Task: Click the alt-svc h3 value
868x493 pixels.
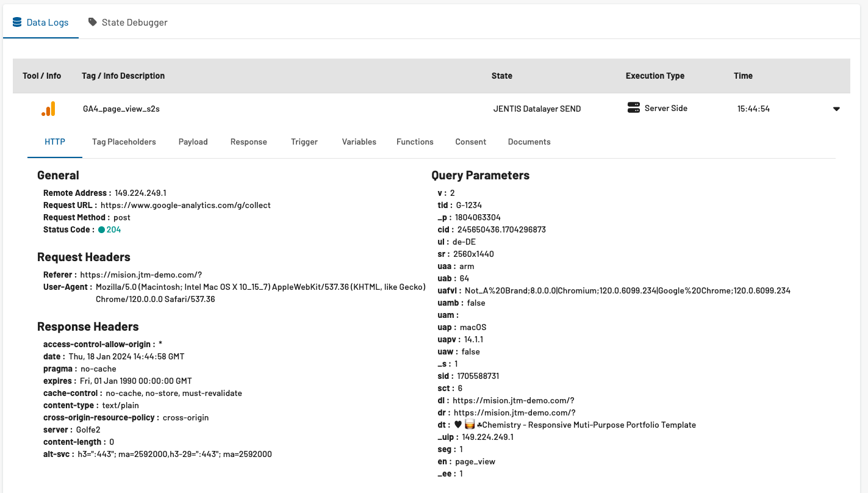Action: [x=174, y=454]
